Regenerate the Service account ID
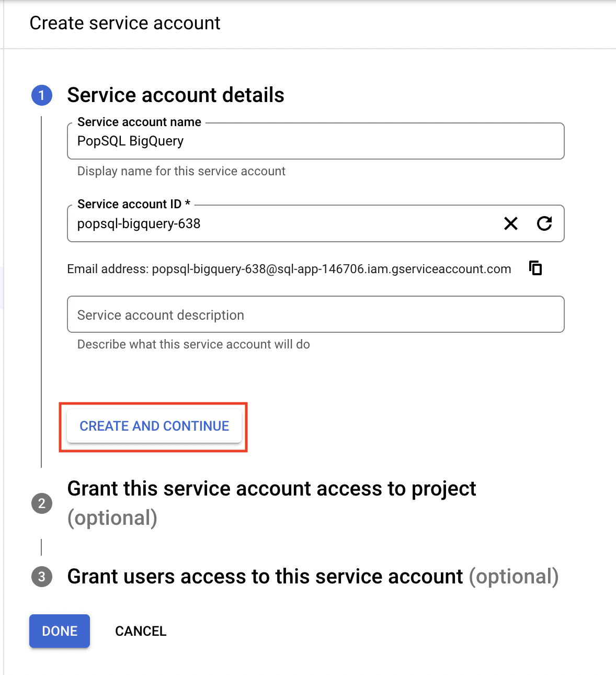The width and height of the screenshot is (616, 675). 544,223
